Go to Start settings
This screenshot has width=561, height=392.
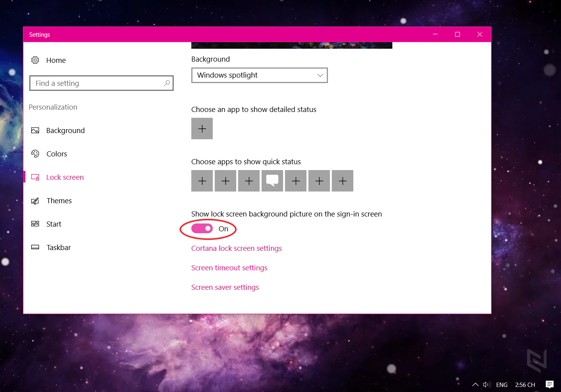pyautogui.click(x=53, y=224)
